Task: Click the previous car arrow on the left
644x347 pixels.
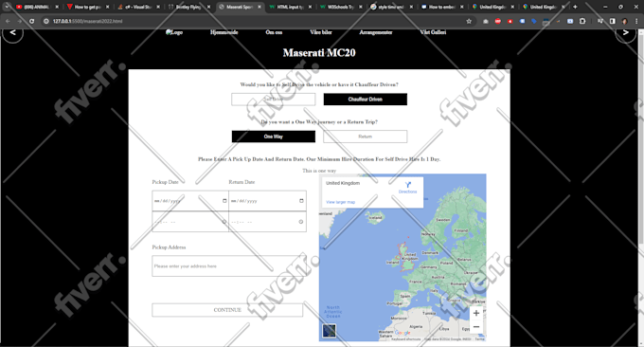Action: 12,32
